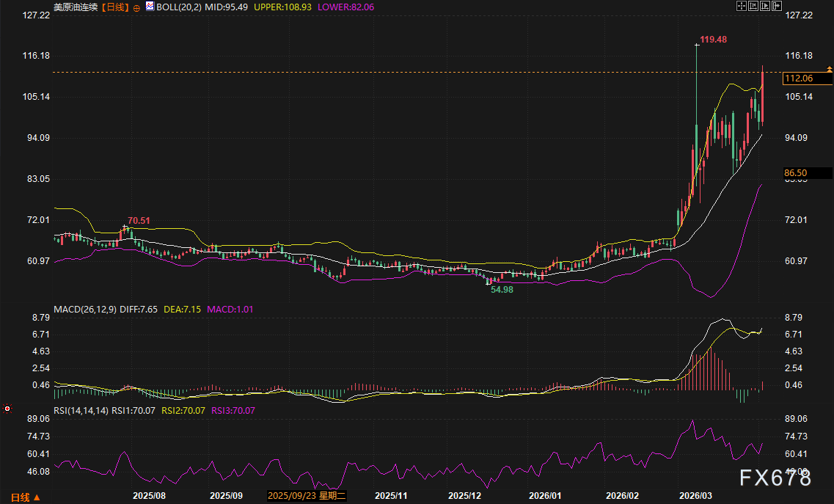This screenshot has width=834, height=504.
Task: Open the 日线 period dropdown at bottom left
Action: [x=25, y=497]
